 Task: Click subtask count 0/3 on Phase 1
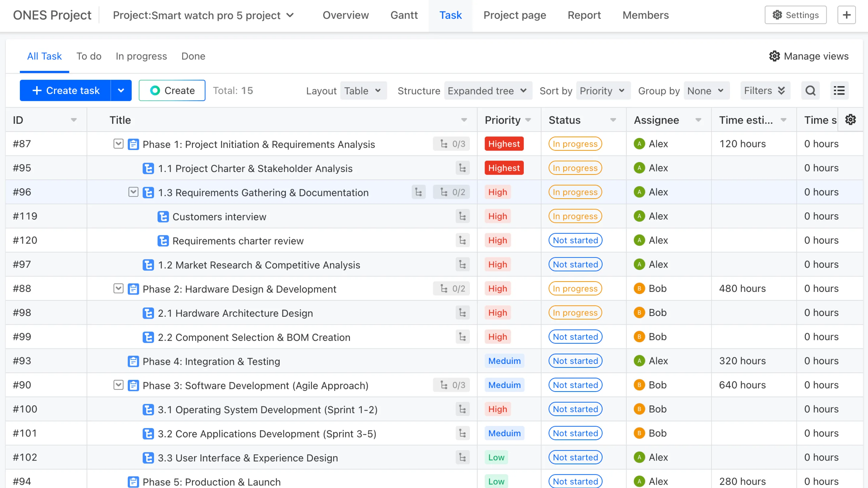click(x=451, y=144)
